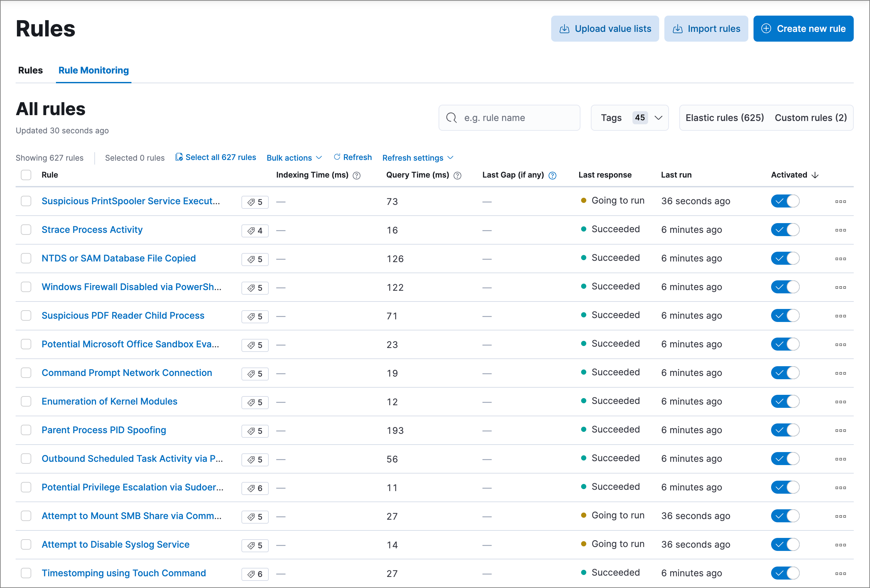Image resolution: width=870 pixels, height=588 pixels.
Task: Open actions menu for Strace Process Activity
Action: [840, 230]
